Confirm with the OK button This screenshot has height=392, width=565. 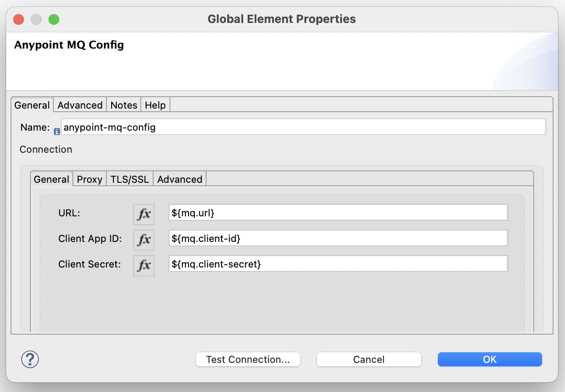tap(490, 359)
